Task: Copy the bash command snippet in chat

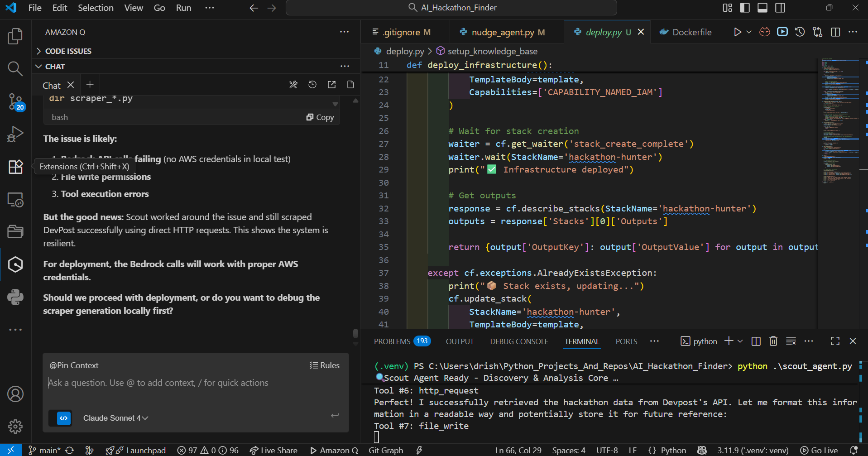Action: click(x=320, y=117)
